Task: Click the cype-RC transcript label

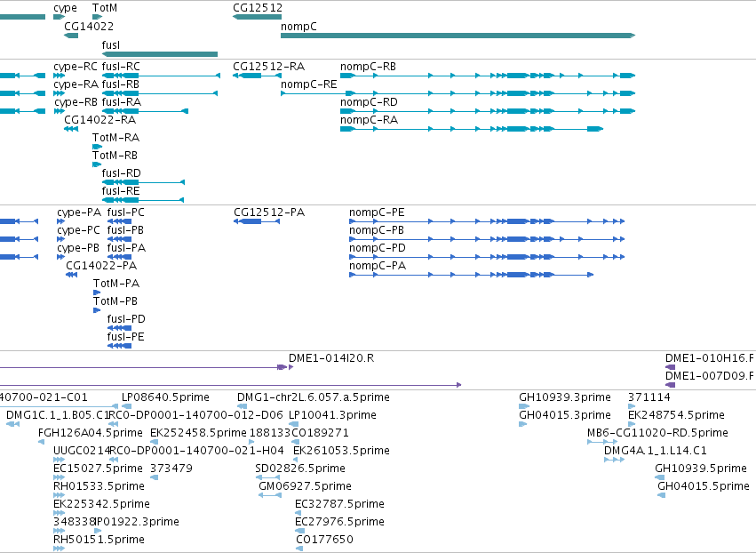Action: coord(76,67)
